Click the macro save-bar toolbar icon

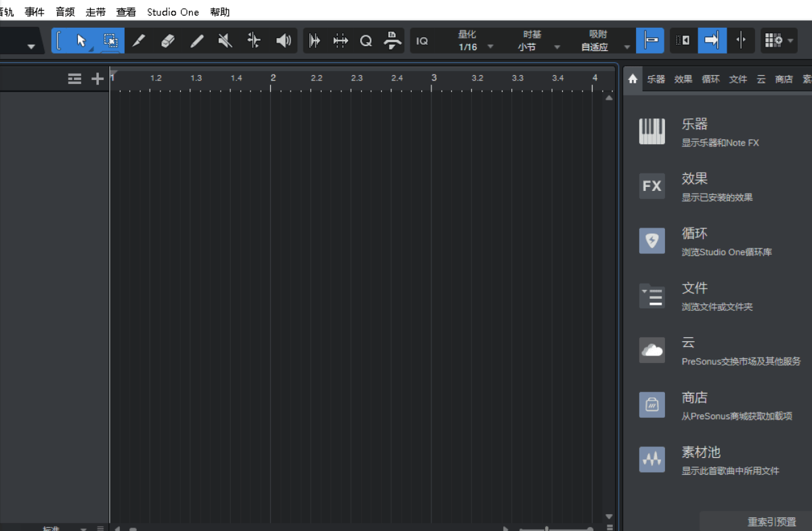coord(392,41)
